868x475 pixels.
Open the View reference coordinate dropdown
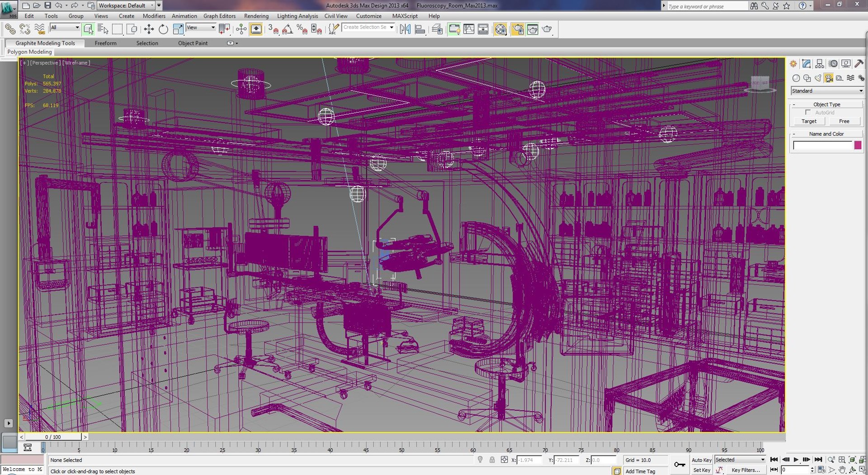tap(201, 28)
